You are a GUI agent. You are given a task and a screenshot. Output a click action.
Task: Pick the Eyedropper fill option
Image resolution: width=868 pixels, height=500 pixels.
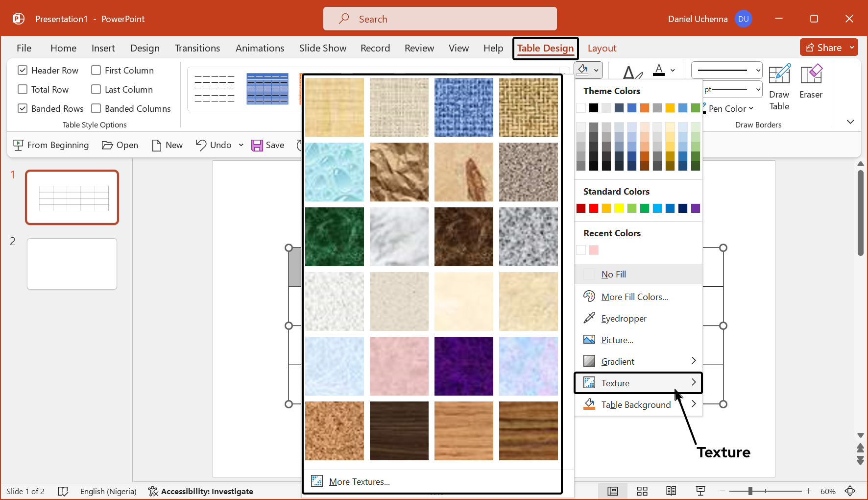pyautogui.click(x=624, y=319)
